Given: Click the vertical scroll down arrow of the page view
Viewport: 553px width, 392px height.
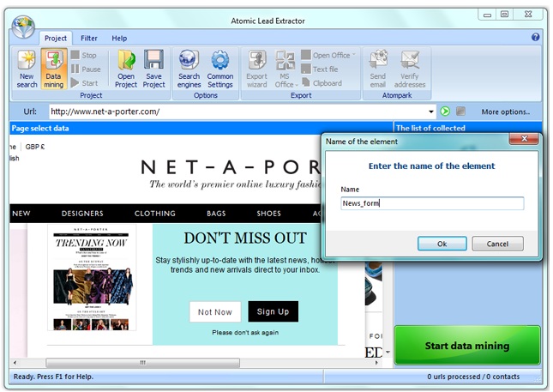Looking at the screenshot, I should coord(388,353).
